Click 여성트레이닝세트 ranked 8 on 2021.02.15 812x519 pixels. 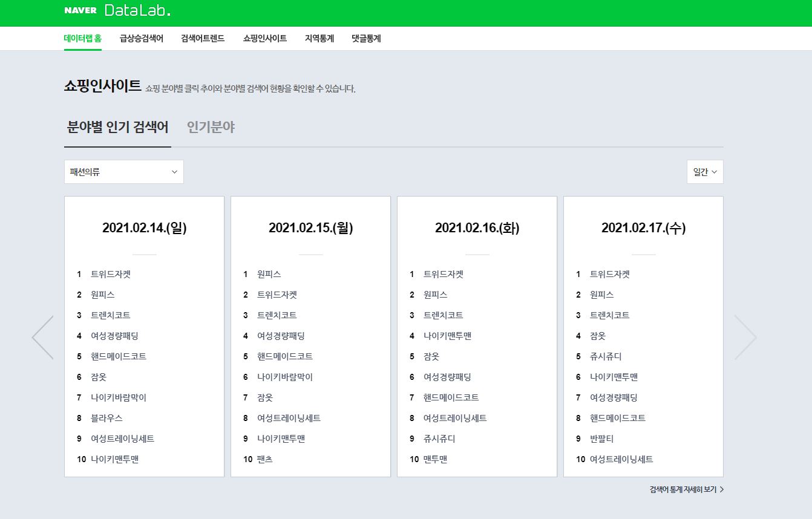tap(289, 418)
